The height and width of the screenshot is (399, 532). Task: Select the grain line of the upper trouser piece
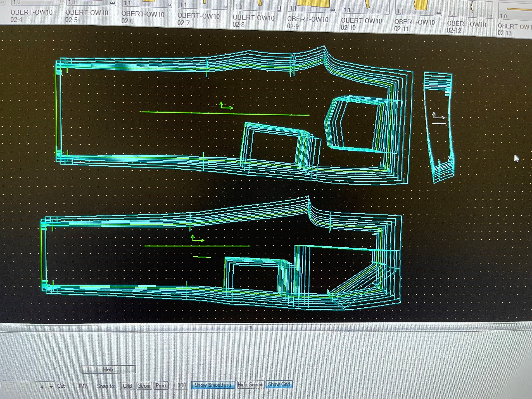(225, 113)
